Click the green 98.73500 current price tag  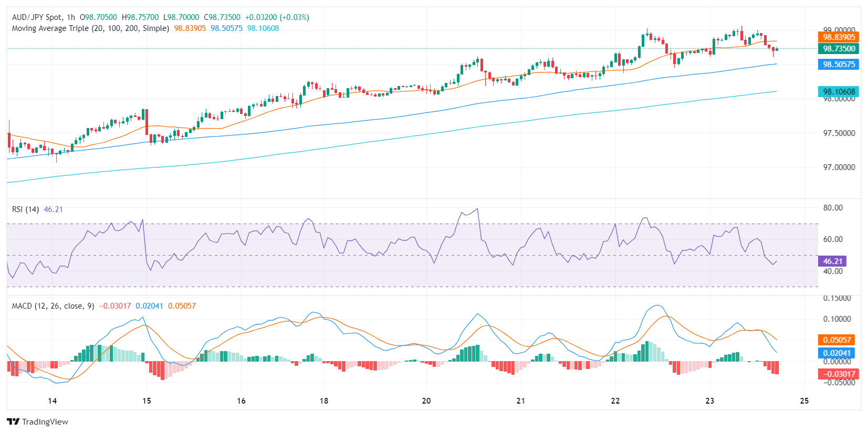pyautogui.click(x=838, y=49)
